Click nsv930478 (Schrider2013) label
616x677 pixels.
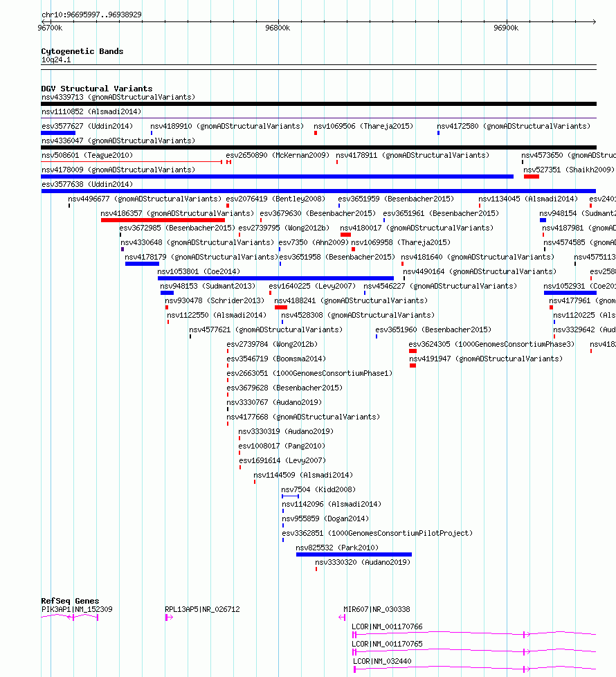[x=215, y=301]
